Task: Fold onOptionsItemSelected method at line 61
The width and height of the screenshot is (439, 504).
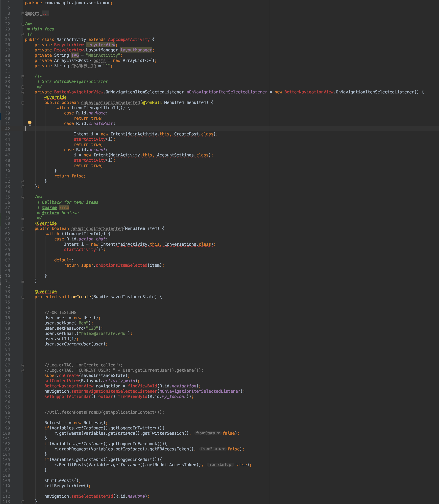Action: [x=23, y=229]
